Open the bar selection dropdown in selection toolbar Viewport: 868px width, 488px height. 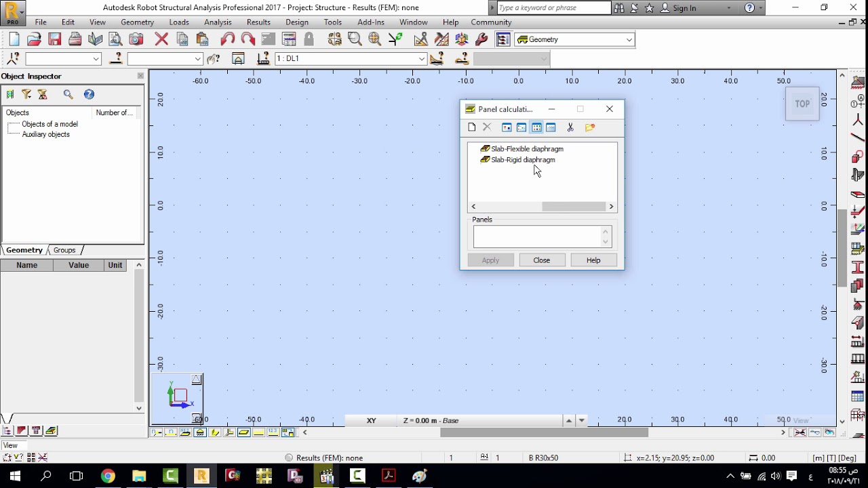[x=198, y=59]
